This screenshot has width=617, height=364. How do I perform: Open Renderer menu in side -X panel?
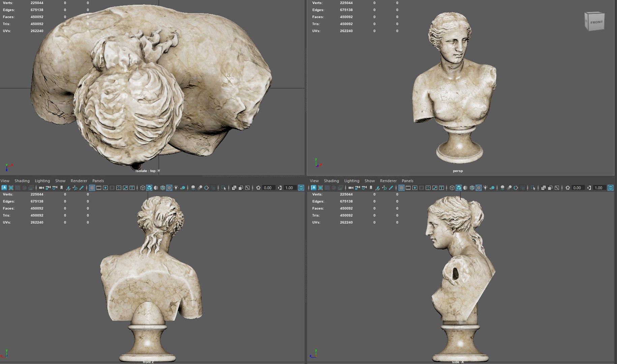tap(388, 181)
